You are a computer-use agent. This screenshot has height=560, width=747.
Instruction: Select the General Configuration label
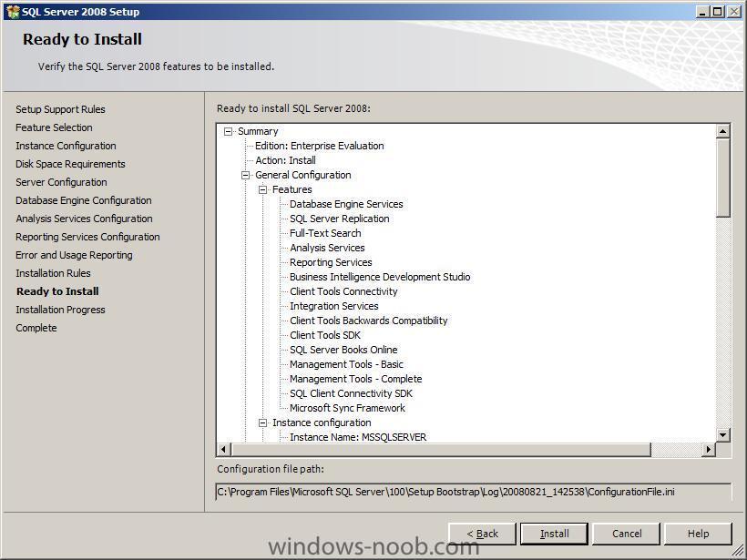[x=303, y=175]
